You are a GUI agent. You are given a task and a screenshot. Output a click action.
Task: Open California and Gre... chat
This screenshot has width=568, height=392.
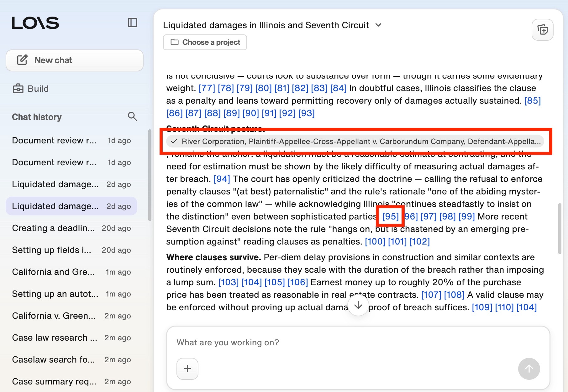pyautogui.click(x=71, y=272)
